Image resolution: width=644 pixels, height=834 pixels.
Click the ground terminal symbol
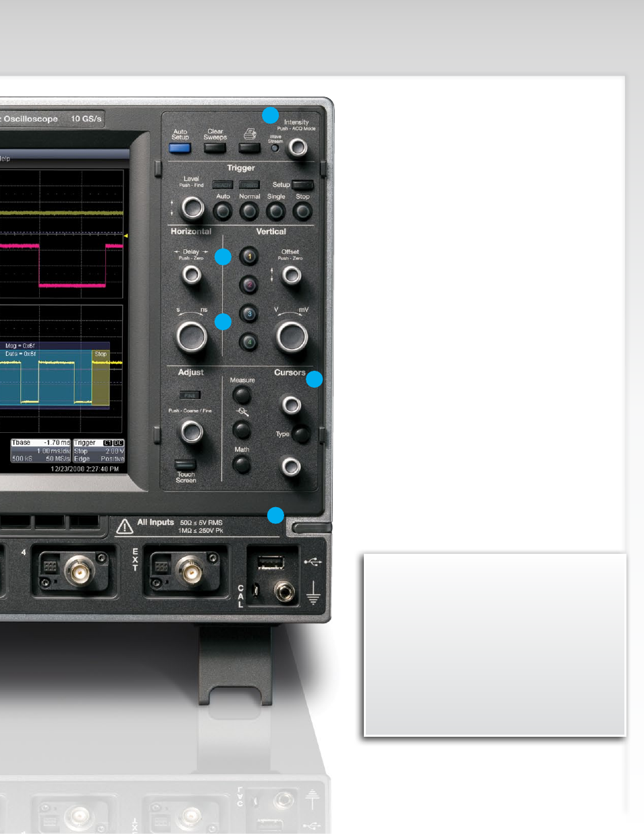[313, 592]
